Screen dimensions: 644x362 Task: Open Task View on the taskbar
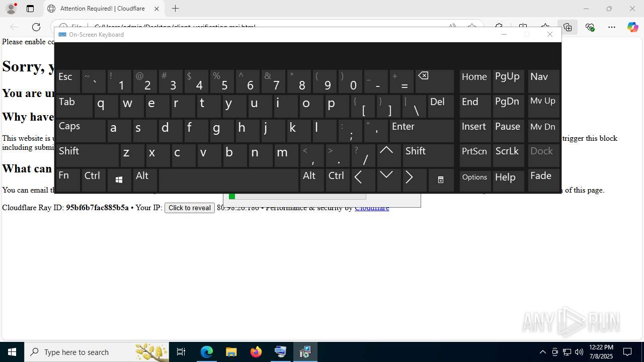click(x=181, y=352)
